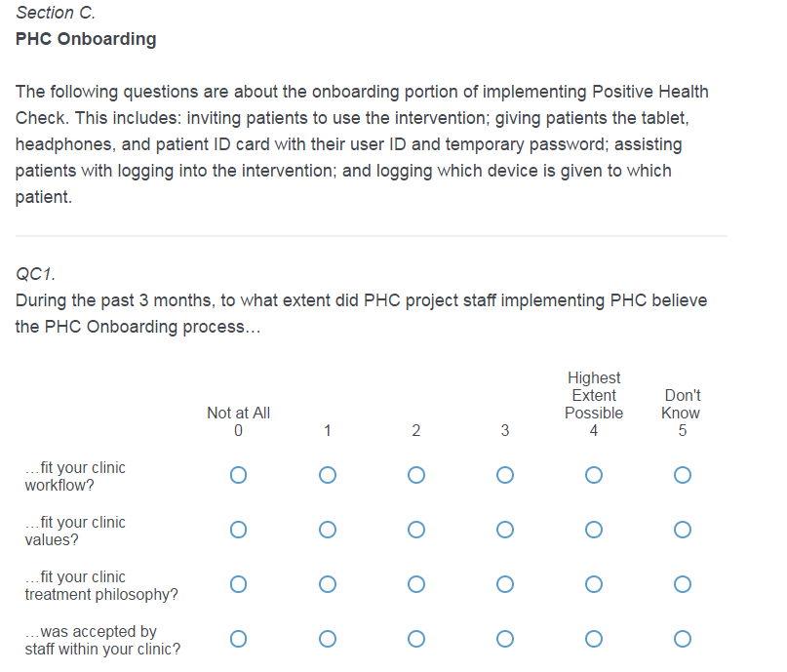The height and width of the screenshot is (672, 787).
Task: Select 'Don't Know' for fit clinic workflow
Action: (x=682, y=476)
